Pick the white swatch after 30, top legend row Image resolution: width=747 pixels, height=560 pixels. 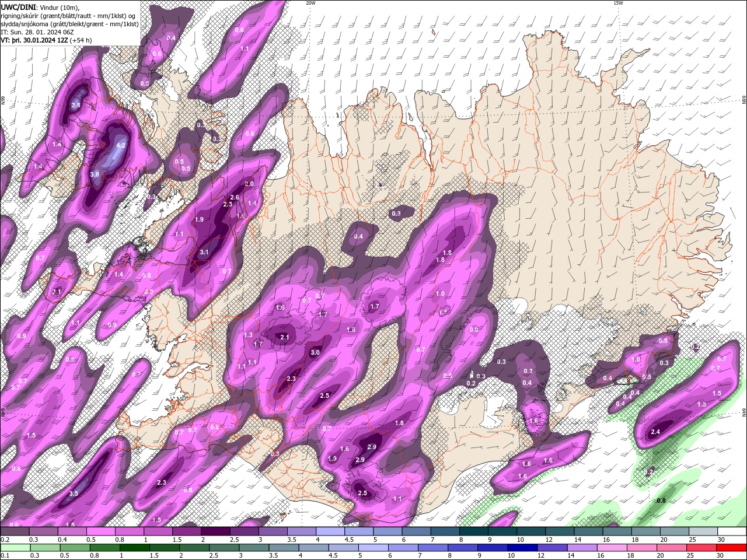pos(732,531)
